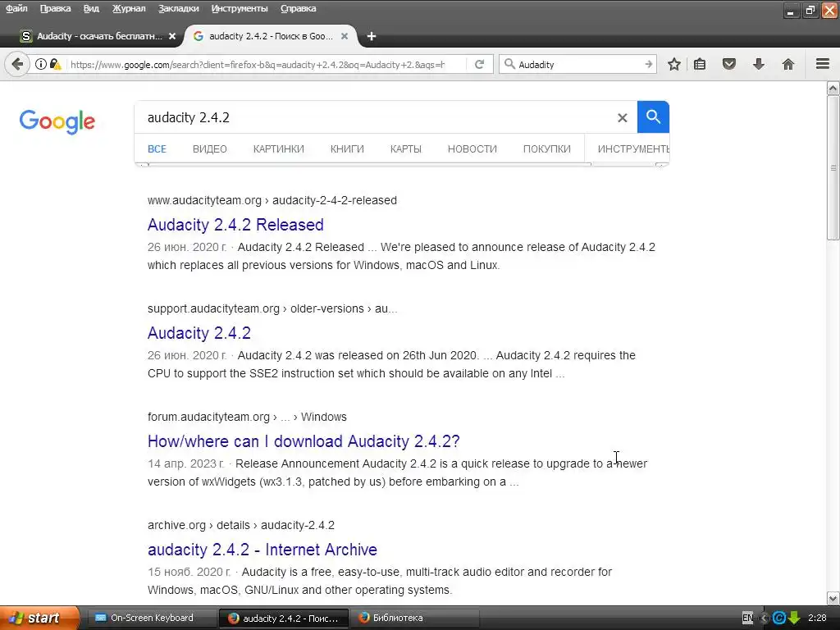Screen dimensions: 840x630
Task: Select the НОВОСТИ search filter
Action: pyautogui.click(x=472, y=149)
